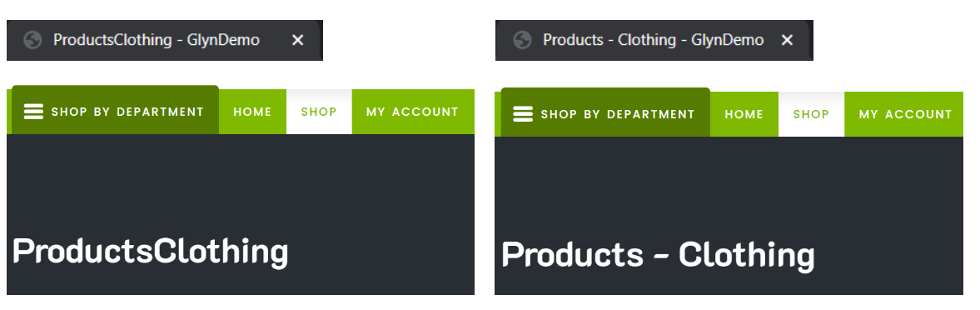Click globe icon on ProductsClothing tab
The height and width of the screenshot is (310, 980).
coord(32,41)
